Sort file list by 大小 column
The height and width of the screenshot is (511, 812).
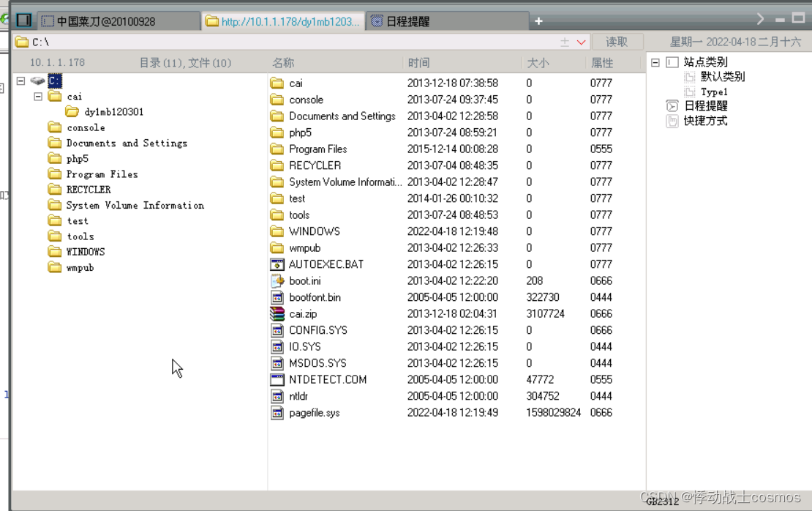(538, 63)
